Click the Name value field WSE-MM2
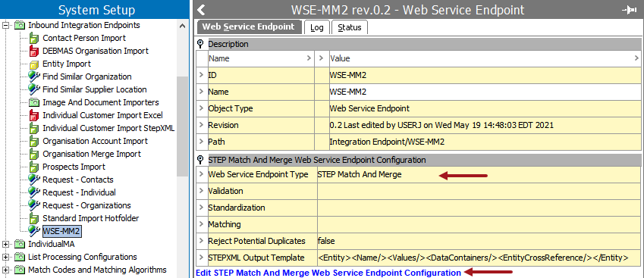 point(485,92)
